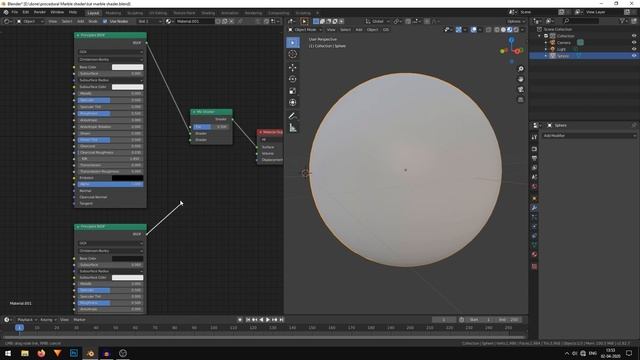Viewport: 640px width, 360px height.
Task: Toggle X-ray mode in viewport header
Action: pyautogui.click(x=489, y=30)
